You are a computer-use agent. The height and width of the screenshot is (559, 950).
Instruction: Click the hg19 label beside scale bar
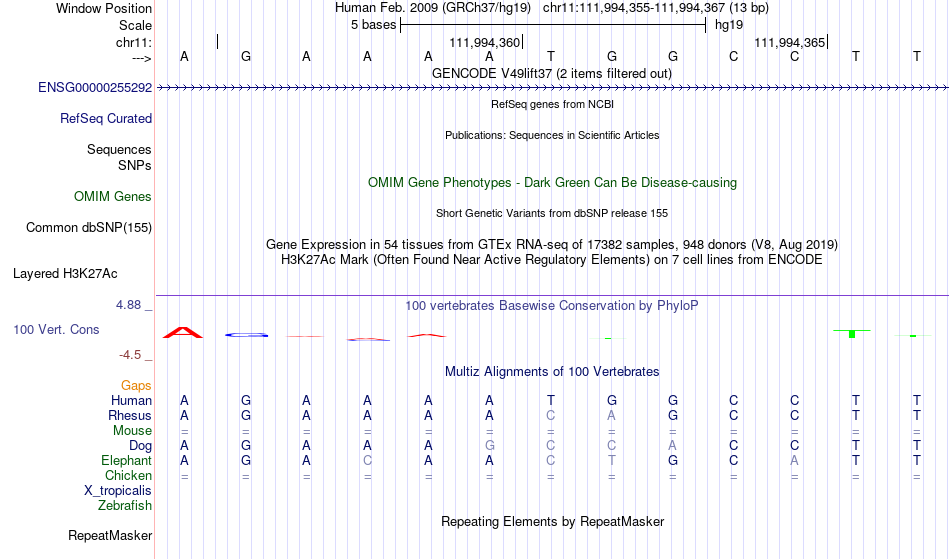pyautogui.click(x=729, y=25)
